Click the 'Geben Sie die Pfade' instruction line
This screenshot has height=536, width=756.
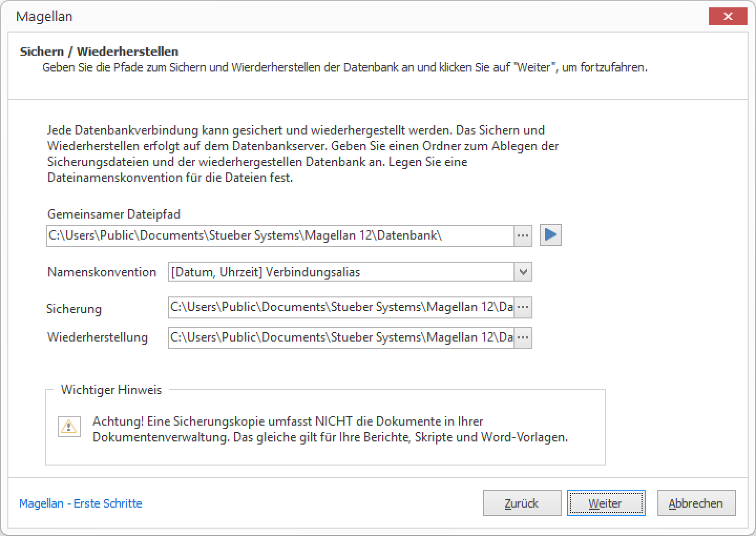tap(345, 68)
